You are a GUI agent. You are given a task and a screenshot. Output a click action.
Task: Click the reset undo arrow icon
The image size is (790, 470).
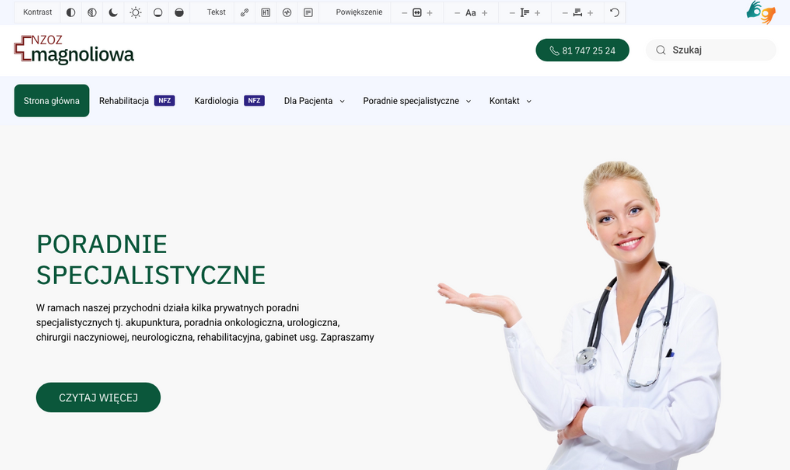[614, 13]
